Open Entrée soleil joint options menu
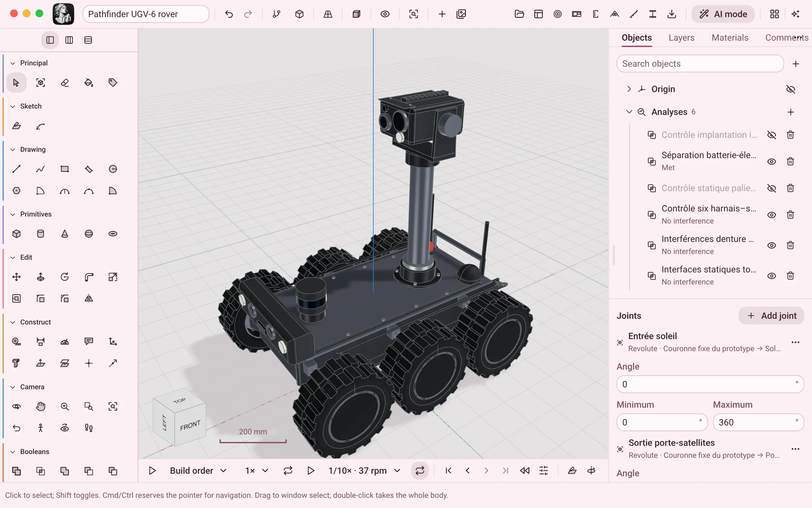 point(795,342)
